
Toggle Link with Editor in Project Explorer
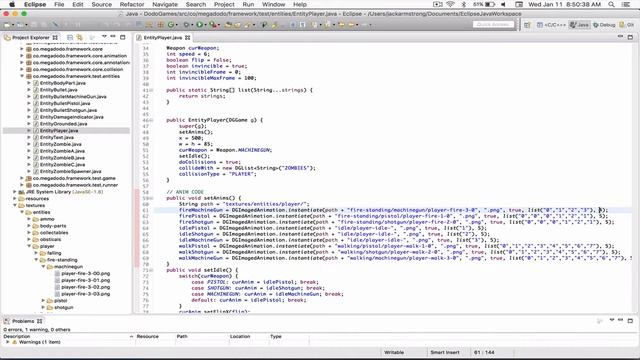[80, 37]
